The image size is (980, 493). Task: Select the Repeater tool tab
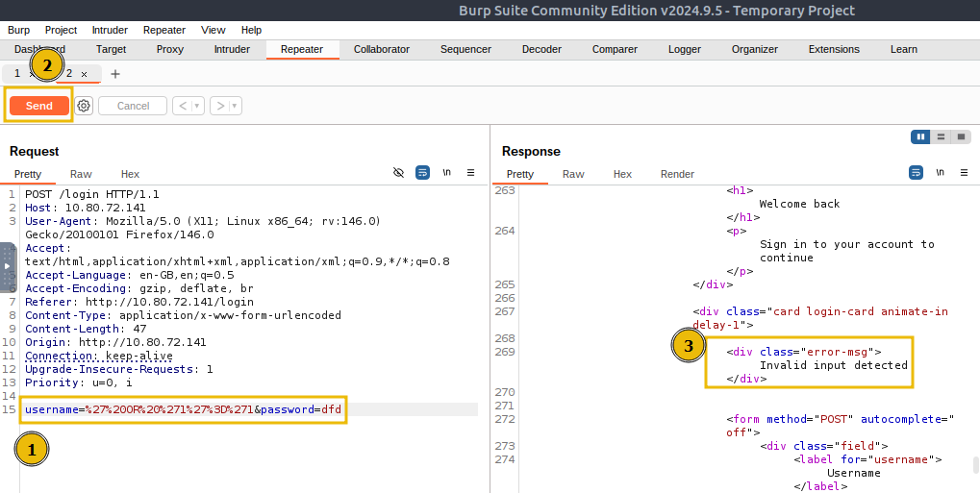click(302, 49)
